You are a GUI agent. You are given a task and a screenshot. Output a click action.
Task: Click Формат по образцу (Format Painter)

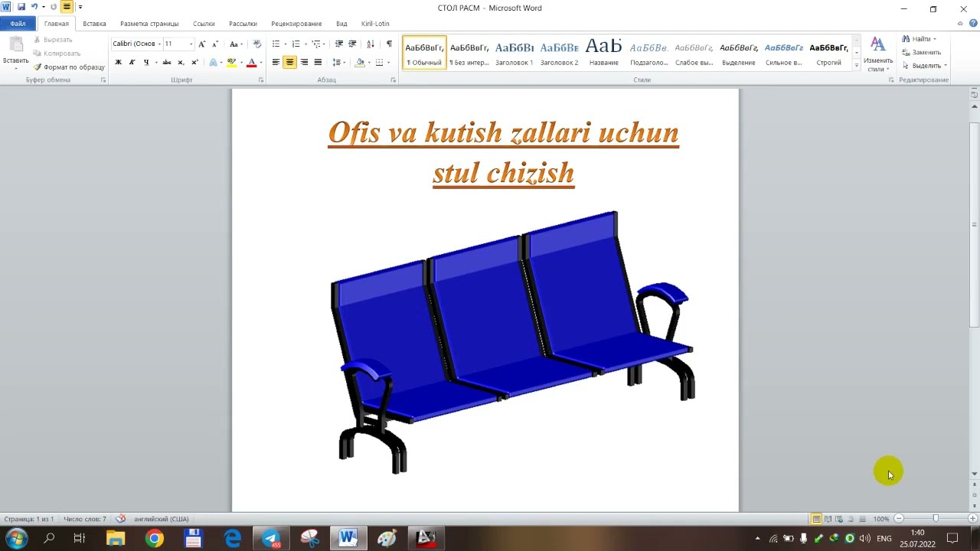[69, 67]
